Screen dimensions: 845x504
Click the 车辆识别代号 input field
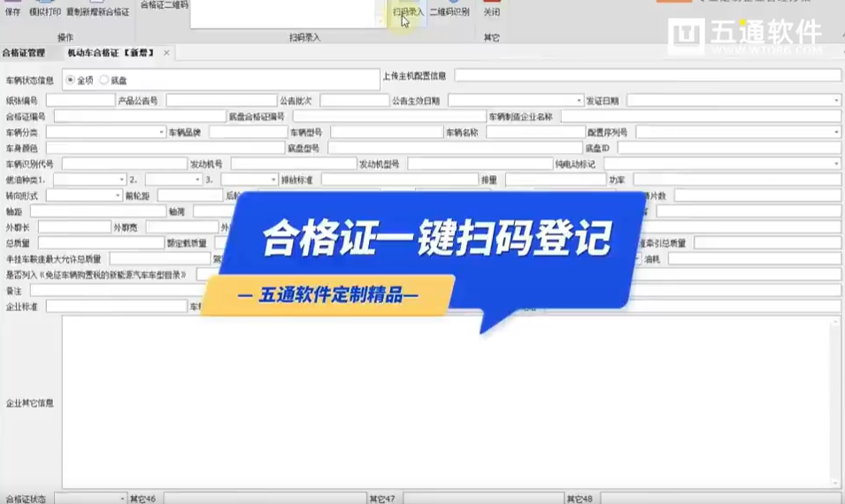coord(125,164)
